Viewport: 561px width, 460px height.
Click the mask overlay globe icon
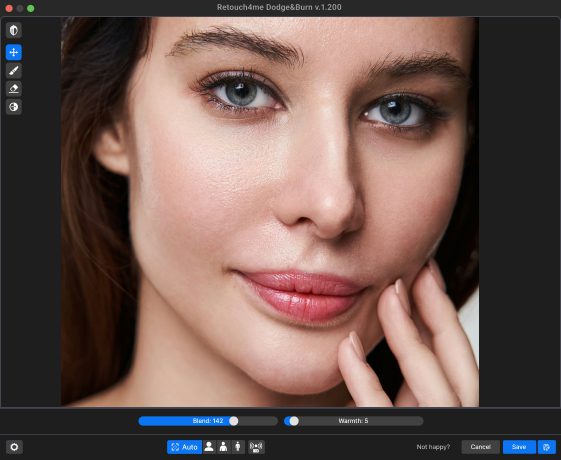14,107
